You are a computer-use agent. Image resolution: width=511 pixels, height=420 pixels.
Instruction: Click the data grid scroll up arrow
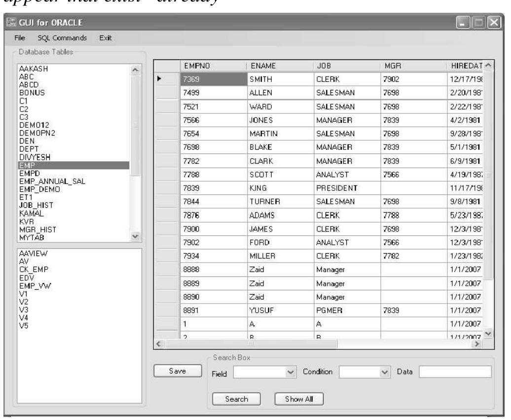(488, 66)
